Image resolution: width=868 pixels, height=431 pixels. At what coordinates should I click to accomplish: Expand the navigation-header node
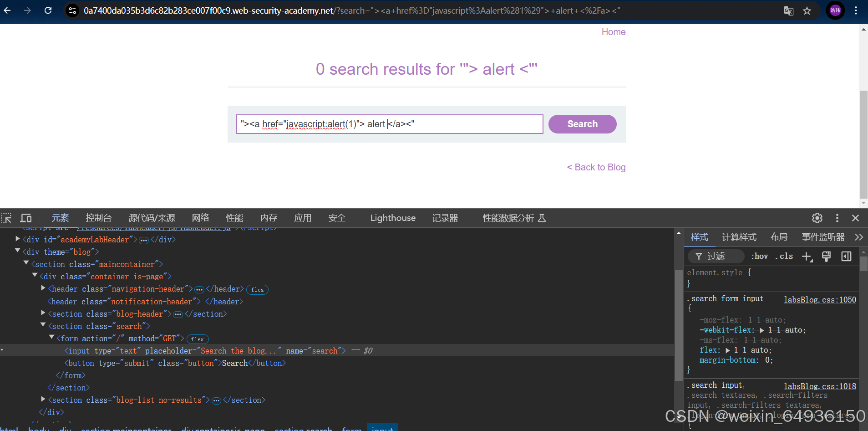click(43, 288)
